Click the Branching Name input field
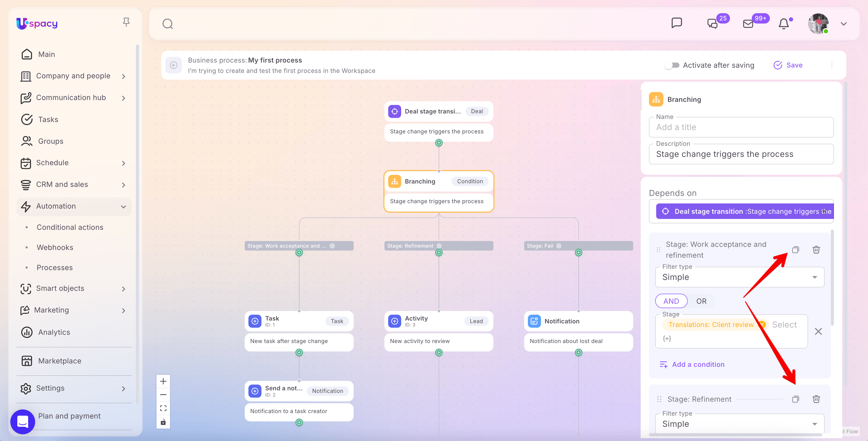The width and height of the screenshot is (868, 441). tap(741, 127)
